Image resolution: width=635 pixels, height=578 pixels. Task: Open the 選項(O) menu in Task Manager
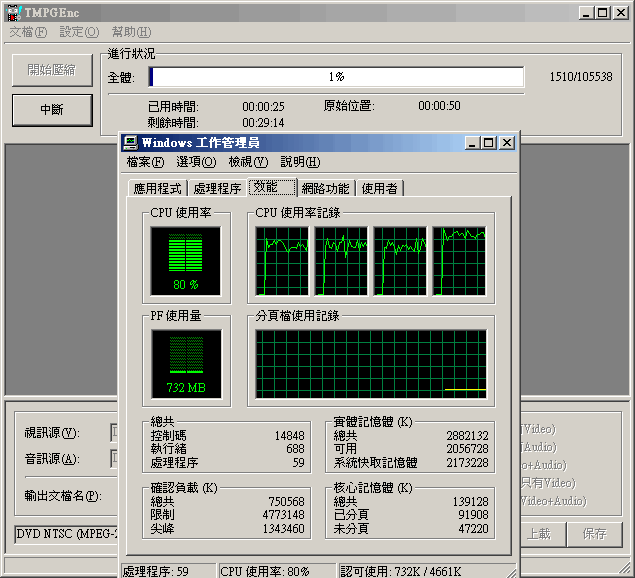click(x=196, y=162)
